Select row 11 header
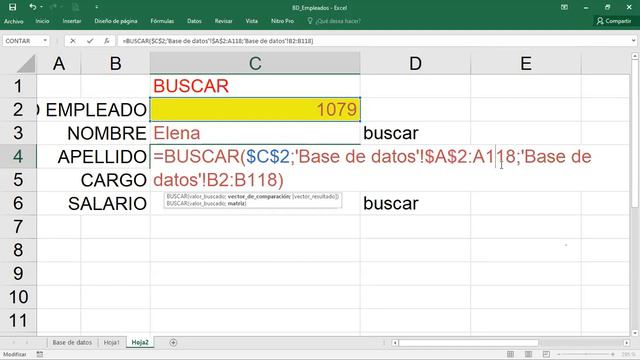This screenshot has width=640, height=360. (x=18, y=320)
